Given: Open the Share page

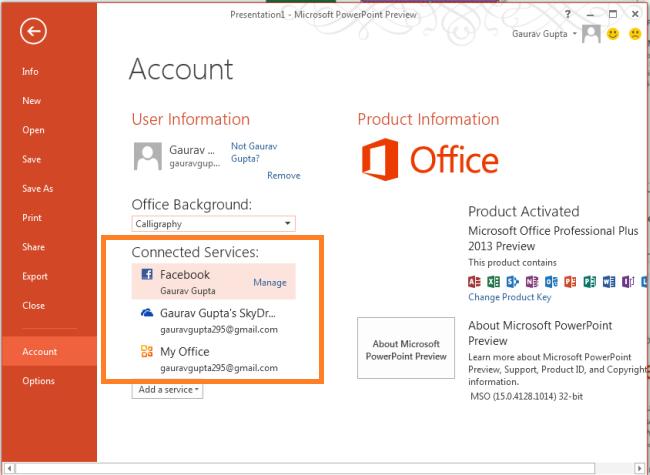Looking at the screenshot, I should (34, 247).
